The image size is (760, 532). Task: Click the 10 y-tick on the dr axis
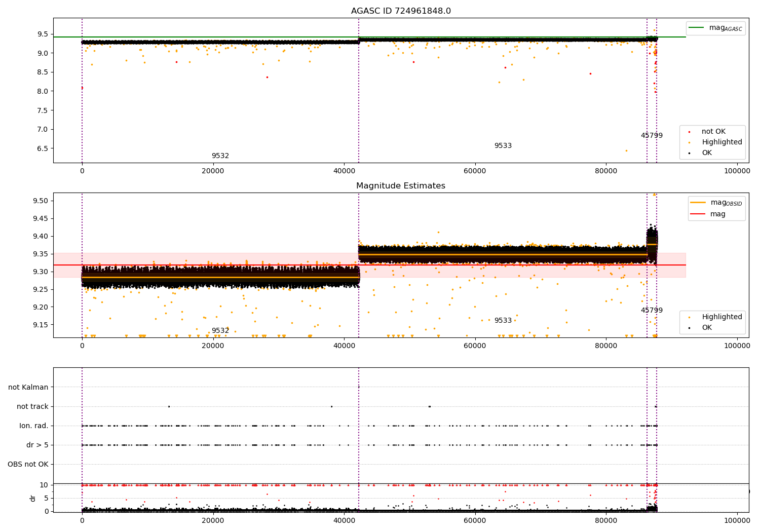point(44,485)
